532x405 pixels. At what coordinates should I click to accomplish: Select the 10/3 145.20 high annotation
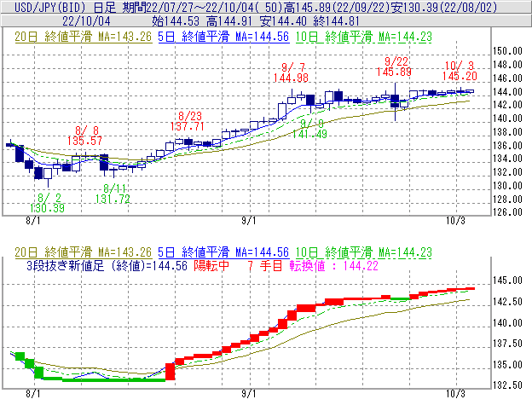pyautogui.click(x=460, y=71)
